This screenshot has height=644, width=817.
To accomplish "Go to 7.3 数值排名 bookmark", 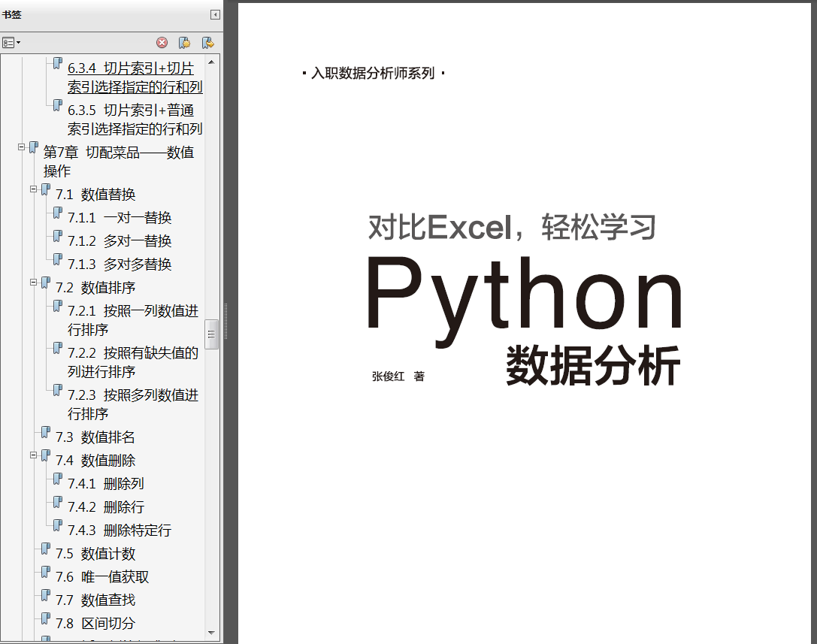I will (95, 437).
